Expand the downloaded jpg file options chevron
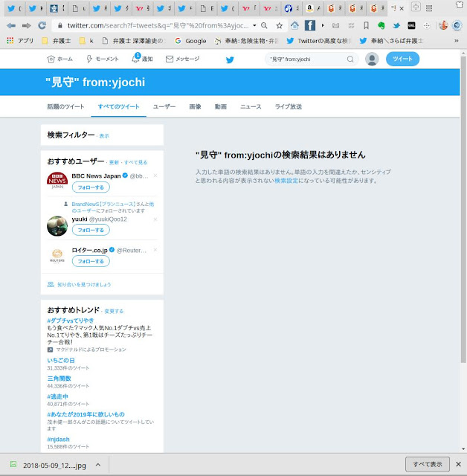 pos(98,465)
